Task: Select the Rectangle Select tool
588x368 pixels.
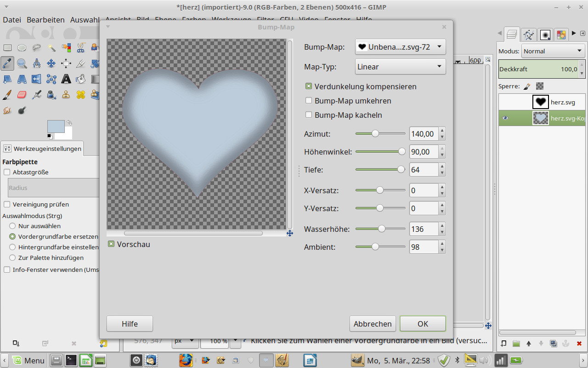Action: [x=7, y=47]
